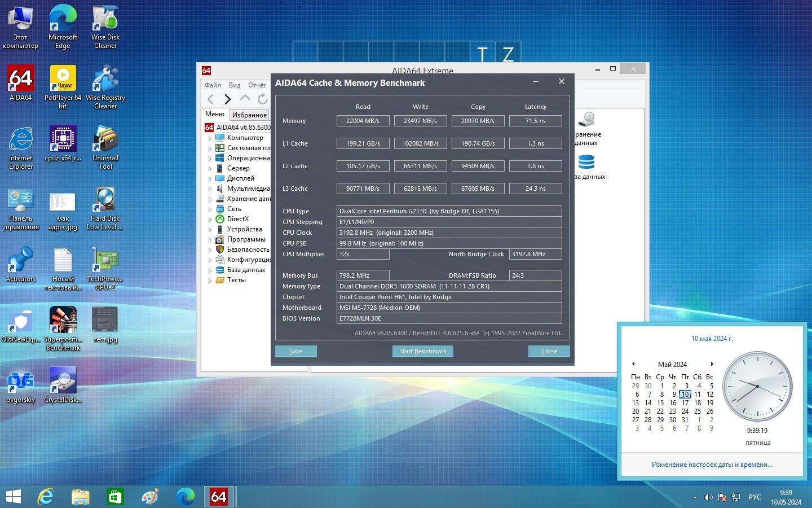Select the Мультимедиа tree item
Viewport: 812px width, 508px height.
248,189
